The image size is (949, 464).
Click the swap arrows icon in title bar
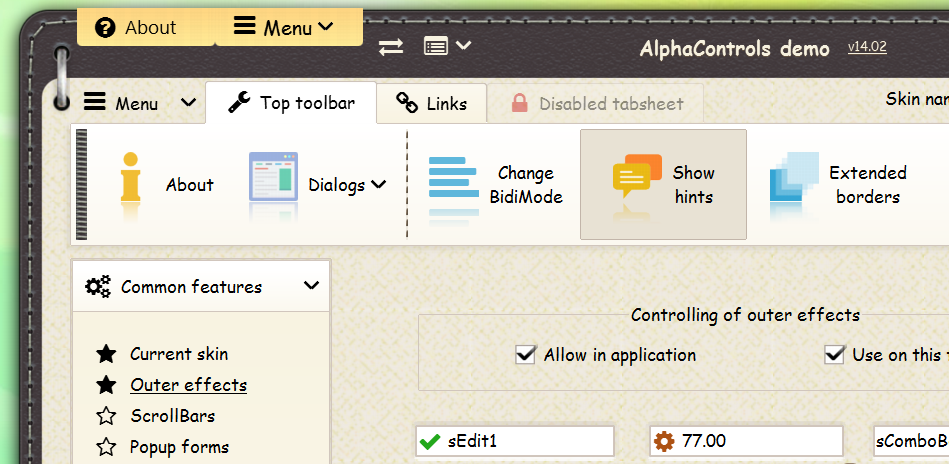tap(391, 47)
